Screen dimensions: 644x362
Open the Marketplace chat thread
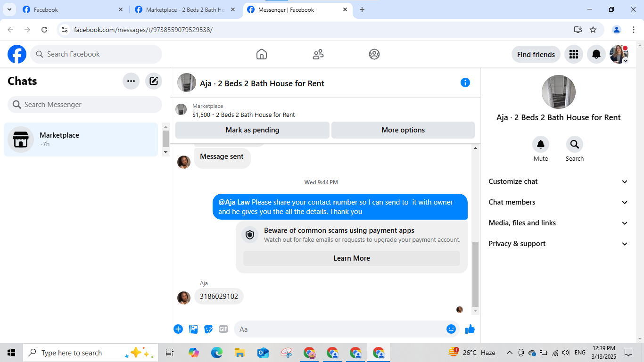81,140
